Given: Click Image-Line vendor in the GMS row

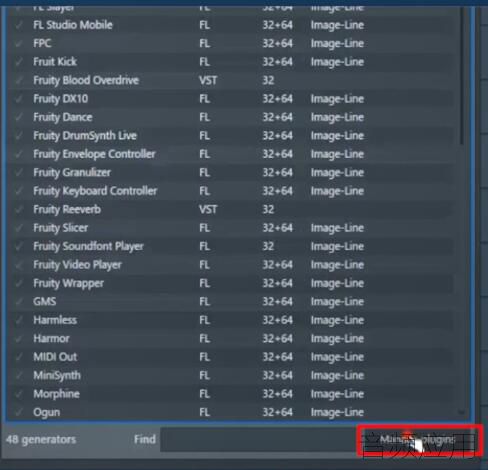Looking at the screenshot, I should 337,302.
